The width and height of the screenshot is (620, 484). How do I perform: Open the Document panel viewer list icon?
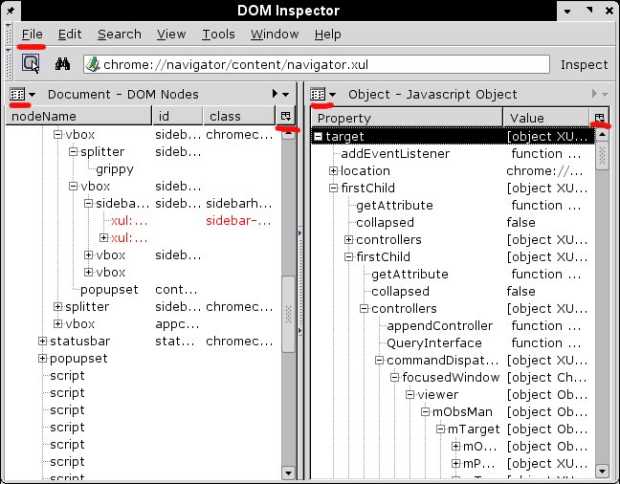coord(17,95)
